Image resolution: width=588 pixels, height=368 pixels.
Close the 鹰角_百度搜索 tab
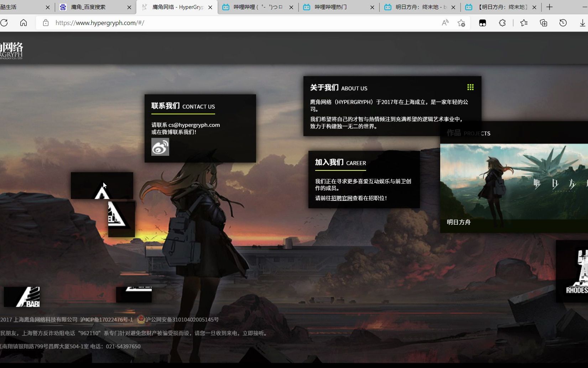129,7
